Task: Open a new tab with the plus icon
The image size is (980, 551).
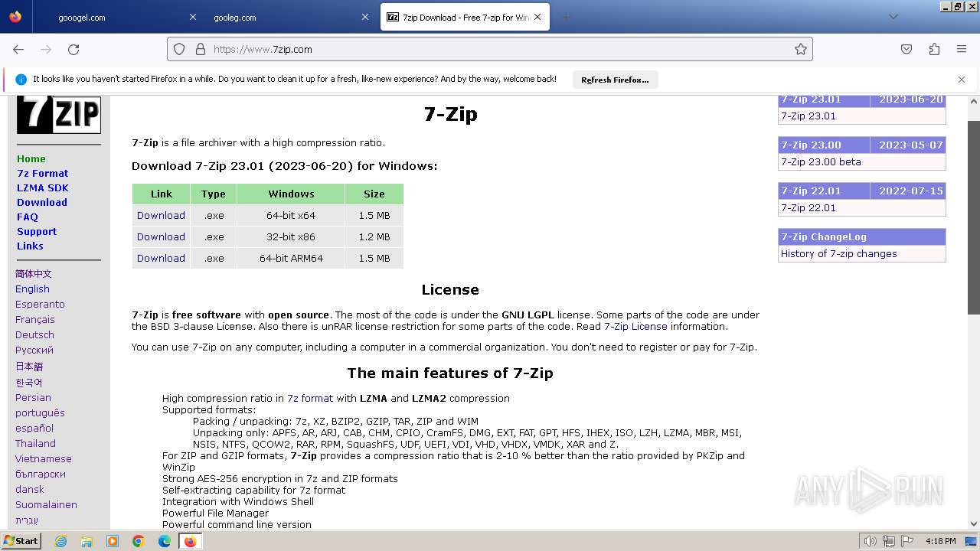Action: point(567,17)
